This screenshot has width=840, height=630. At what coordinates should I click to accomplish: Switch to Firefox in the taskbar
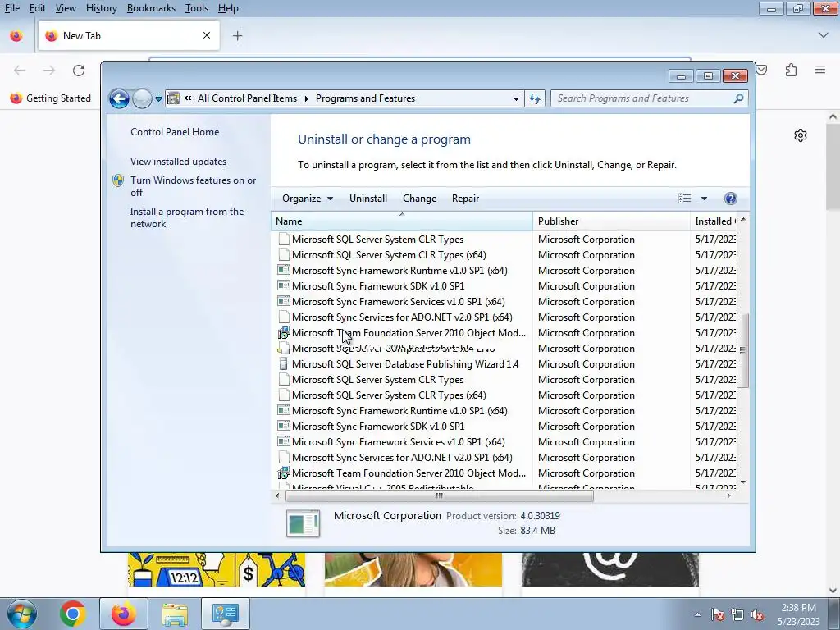coord(123,614)
